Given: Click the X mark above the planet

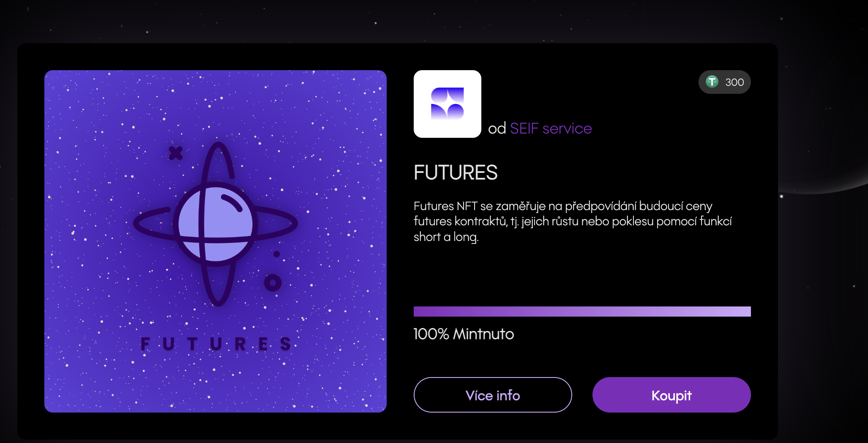Looking at the screenshot, I should [175, 153].
